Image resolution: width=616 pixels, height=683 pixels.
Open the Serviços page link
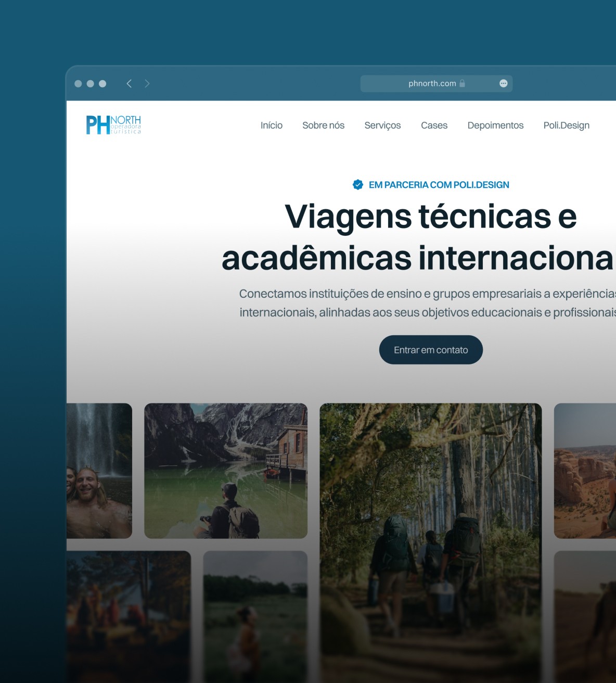(x=383, y=125)
